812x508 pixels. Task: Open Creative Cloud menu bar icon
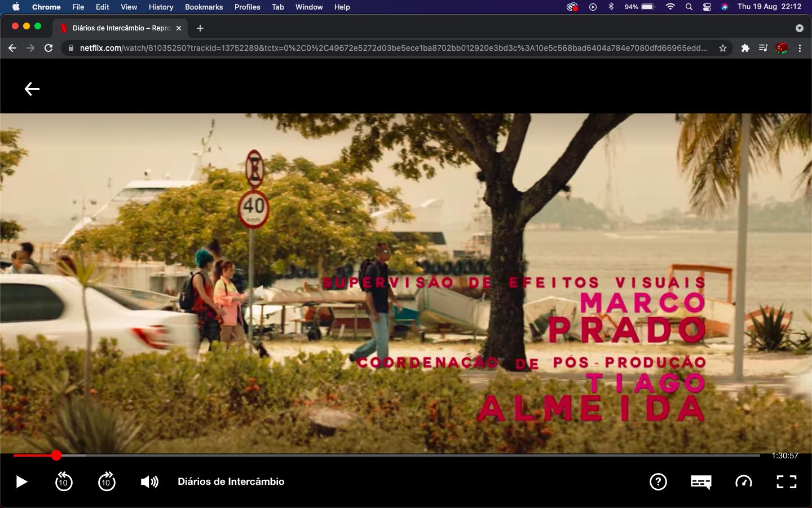click(x=572, y=7)
